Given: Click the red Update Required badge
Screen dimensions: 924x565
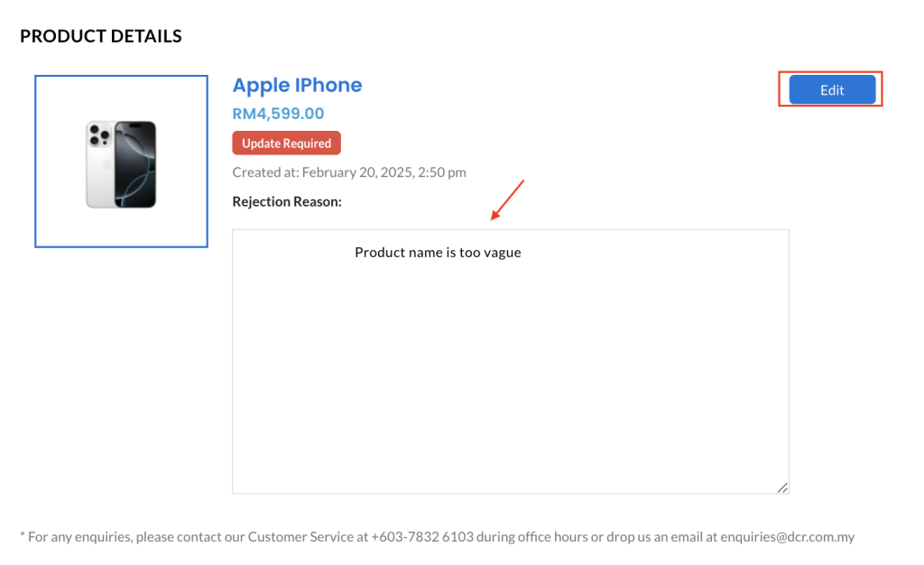Looking at the screenshot, I should click(286, 144).
